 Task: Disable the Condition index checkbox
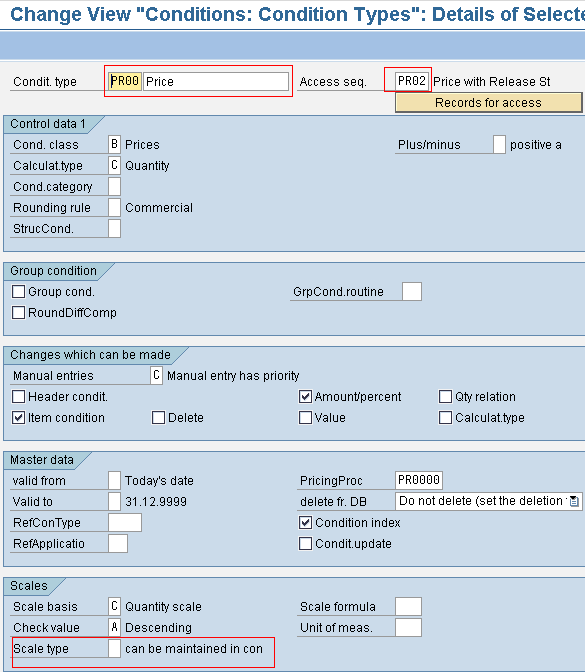(x=305, y=522)
